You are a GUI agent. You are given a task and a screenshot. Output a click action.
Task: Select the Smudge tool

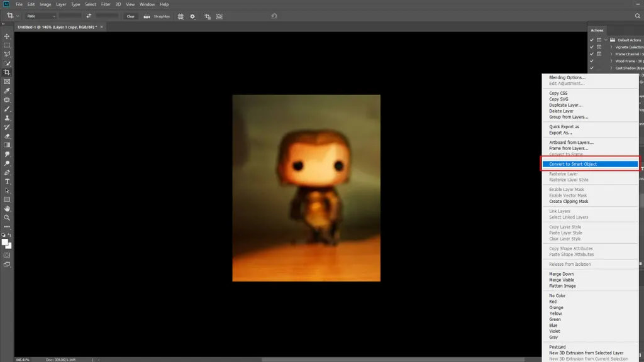coord(7,155)
